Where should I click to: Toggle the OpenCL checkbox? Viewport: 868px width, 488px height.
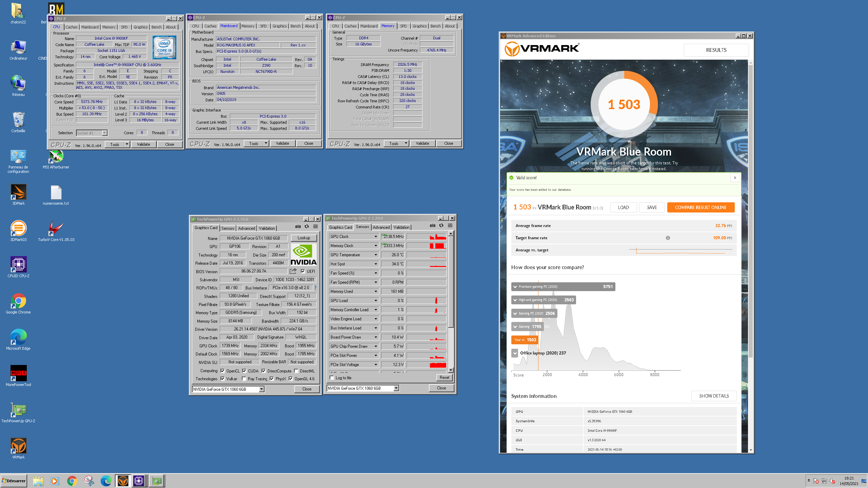click(x=222, y=371)
